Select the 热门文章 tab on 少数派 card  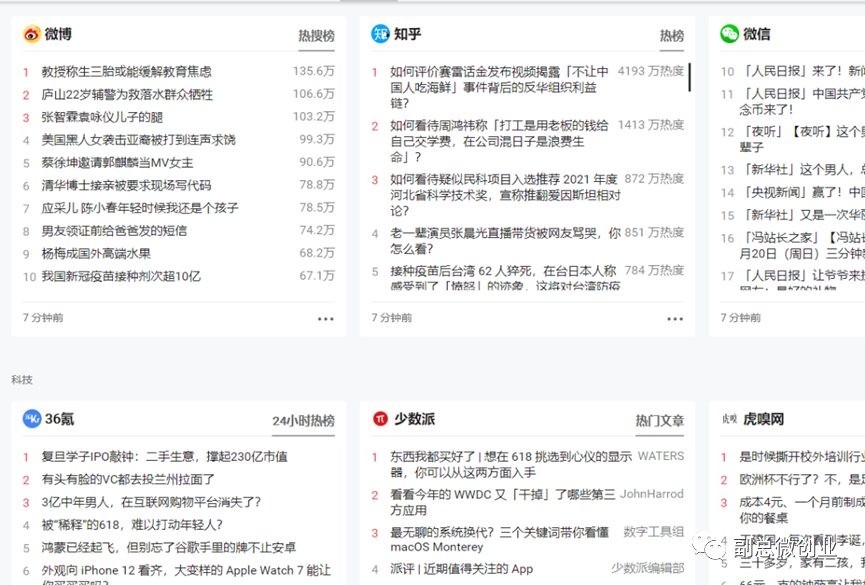(660, 421)
